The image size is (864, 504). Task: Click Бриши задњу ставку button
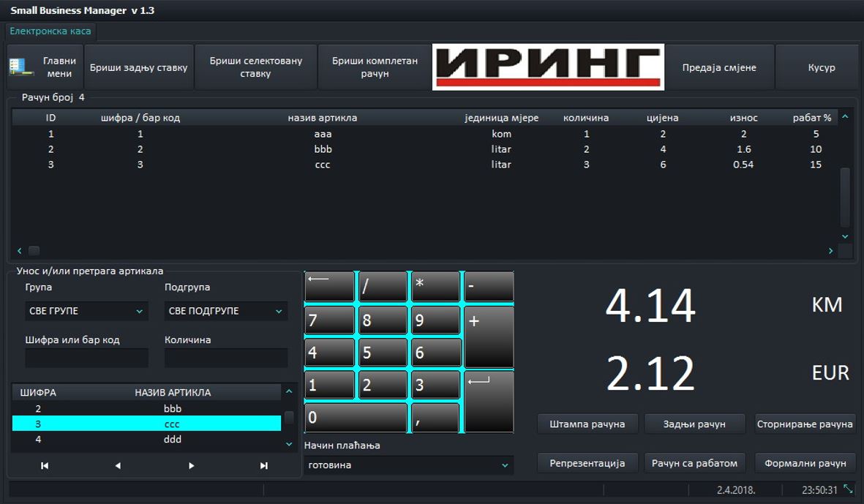coord(139,67)
